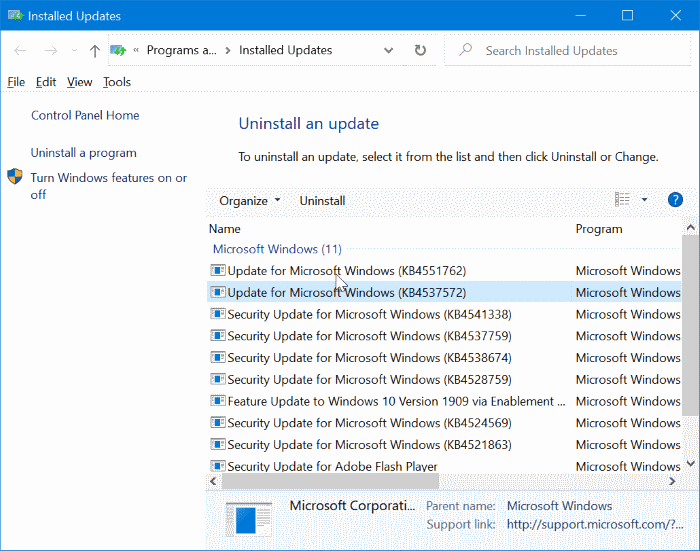Screen dimensions: 700x551
Task: Click the shield icon beside Windows features
Action: (15, 176)
